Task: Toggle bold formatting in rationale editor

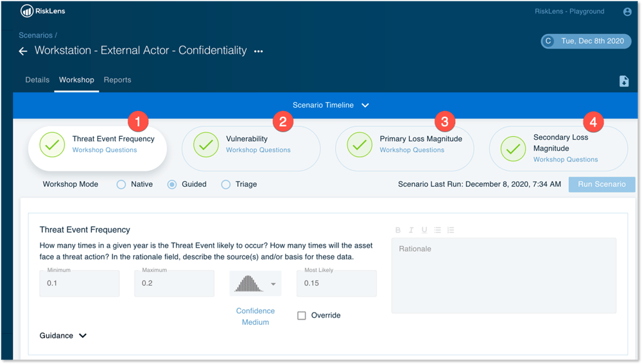Action: click(397, 230)
